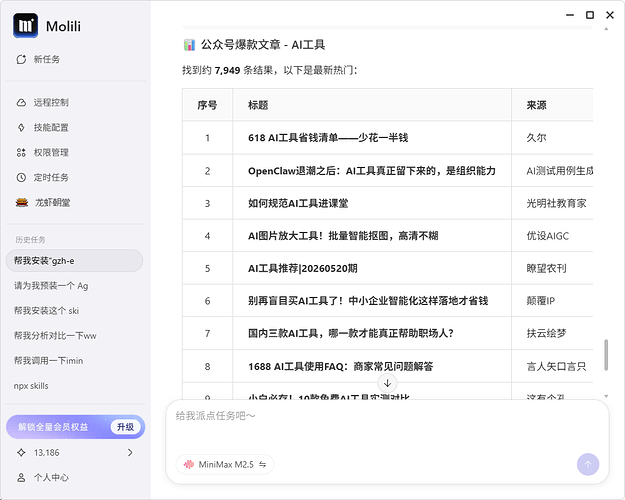Open history task 帮我分析对比一下ww
Image resolution: width=625 pixels, height=500 pixels.
coord(55,336)
